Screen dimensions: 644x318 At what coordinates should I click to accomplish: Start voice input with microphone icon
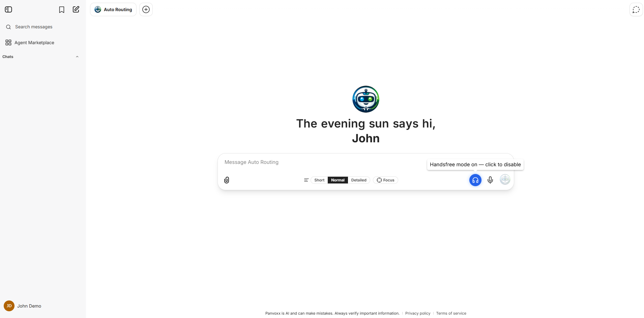490,180
